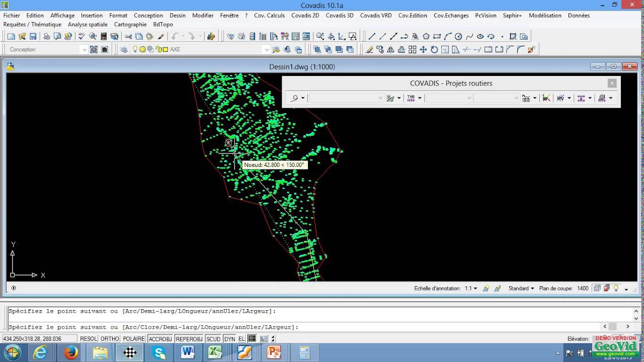The width and height of the screenshot is (644, 362).
Task: Select the Circle drawing tool
Action: [458, 36]
